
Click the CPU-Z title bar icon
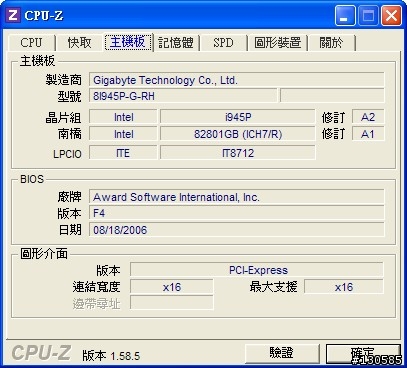[13, 15]
